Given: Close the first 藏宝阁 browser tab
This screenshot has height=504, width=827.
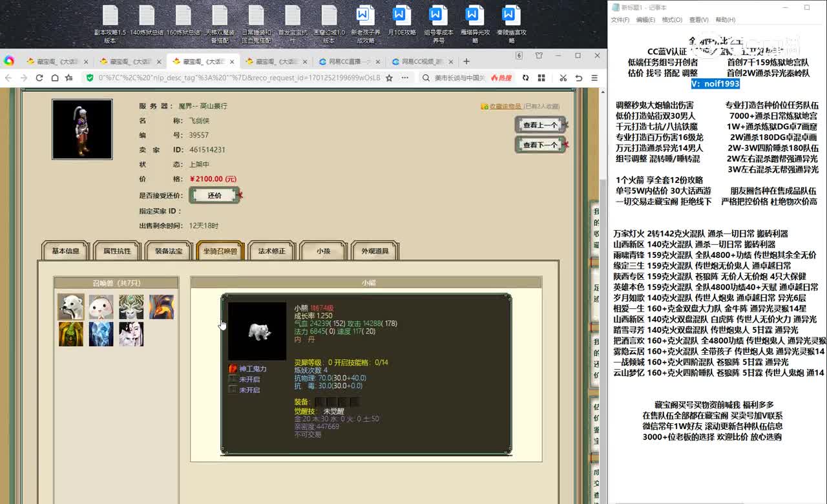Looking at the screenshot, I should coord(86,61).
